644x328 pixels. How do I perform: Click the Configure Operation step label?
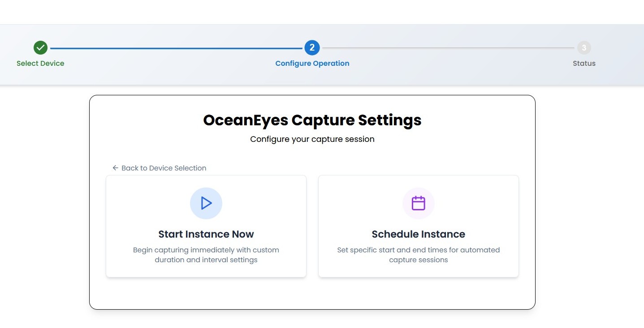click(x=312, y=63)
